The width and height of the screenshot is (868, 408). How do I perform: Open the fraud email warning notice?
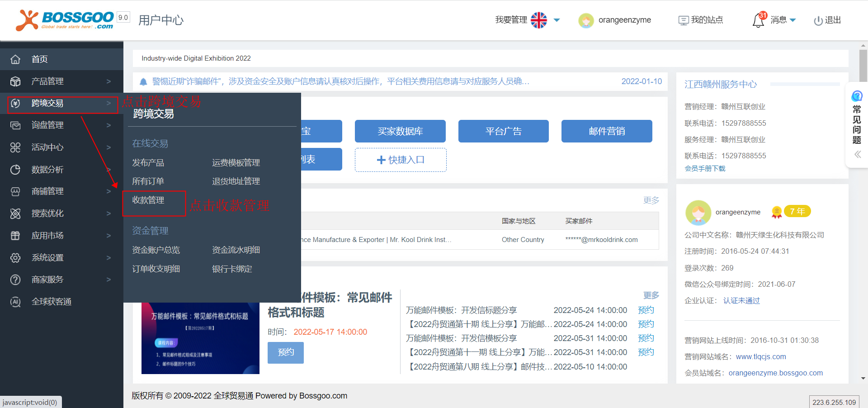pos(341,81)
